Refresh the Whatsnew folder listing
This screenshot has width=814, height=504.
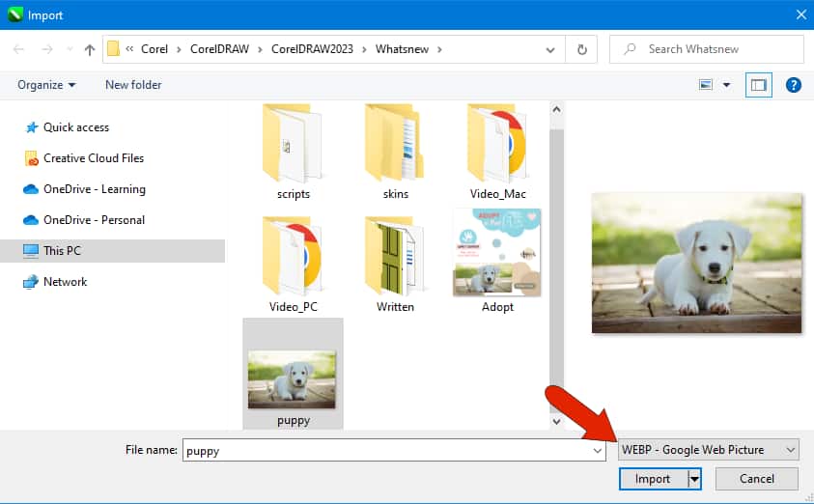click(x=581, y=49)
